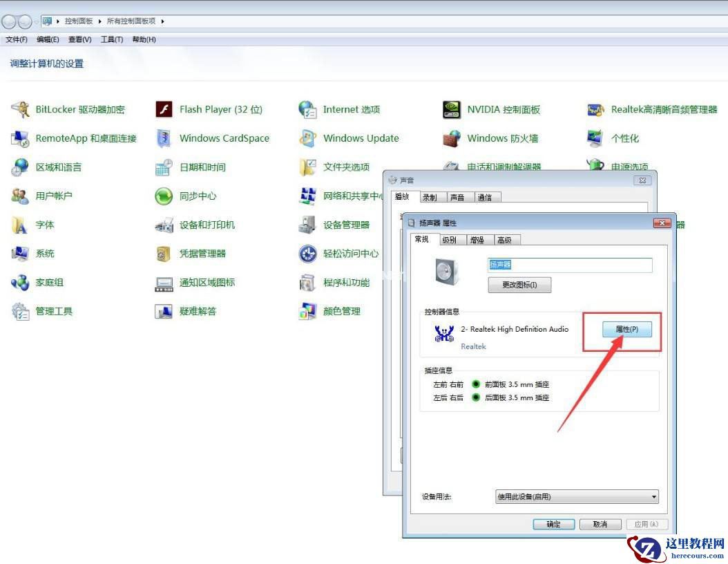Open 个性化 personalization icon

point(595,138)
